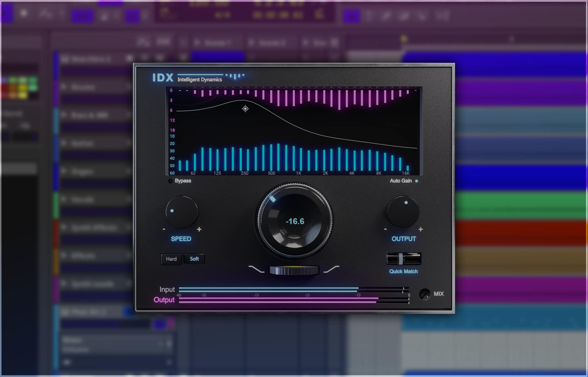Click the minus sign under OUTPUT knob

385,229
